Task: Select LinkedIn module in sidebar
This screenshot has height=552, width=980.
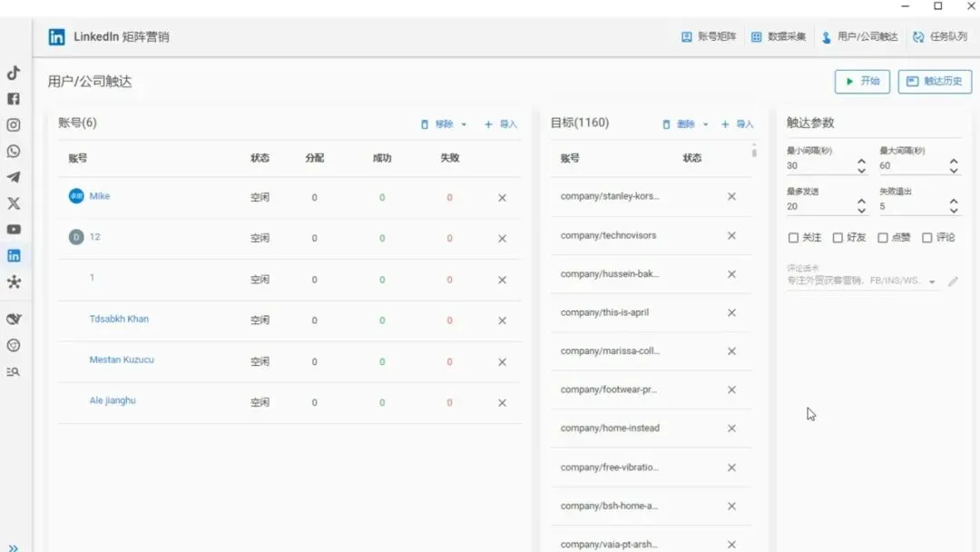Action: (x=13, y=256)
